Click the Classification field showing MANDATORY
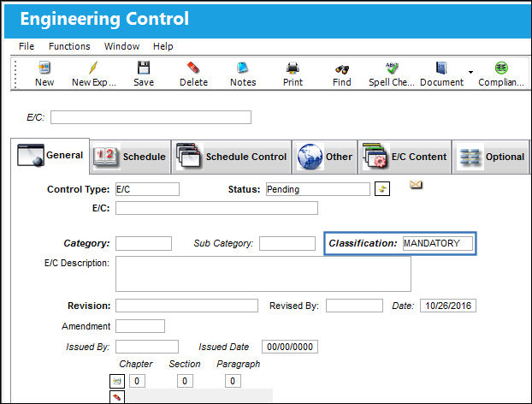The width and height of the screenshot is (532, 404). click(438, 243)
